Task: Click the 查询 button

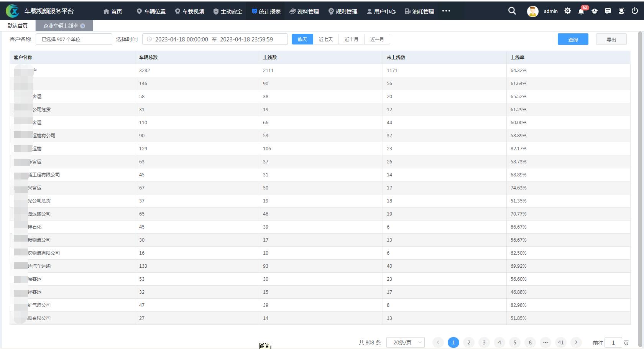Action: pos(573,40)
